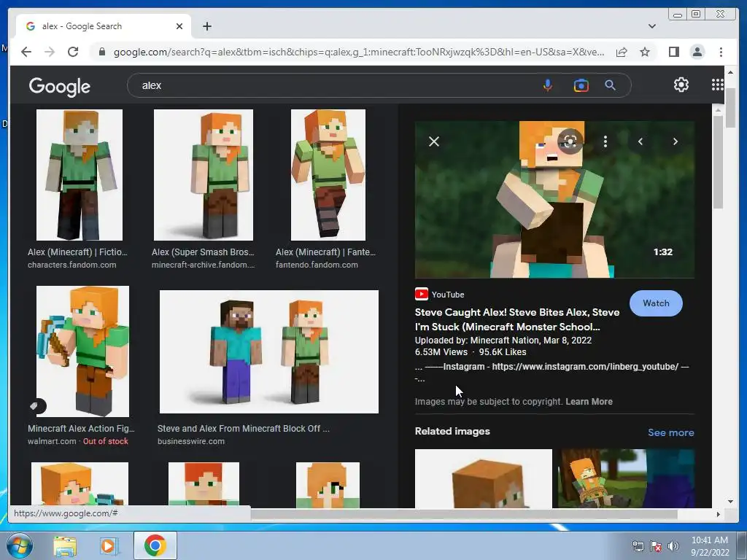Submit the search using the magnifier icon

tap(611, 85)
